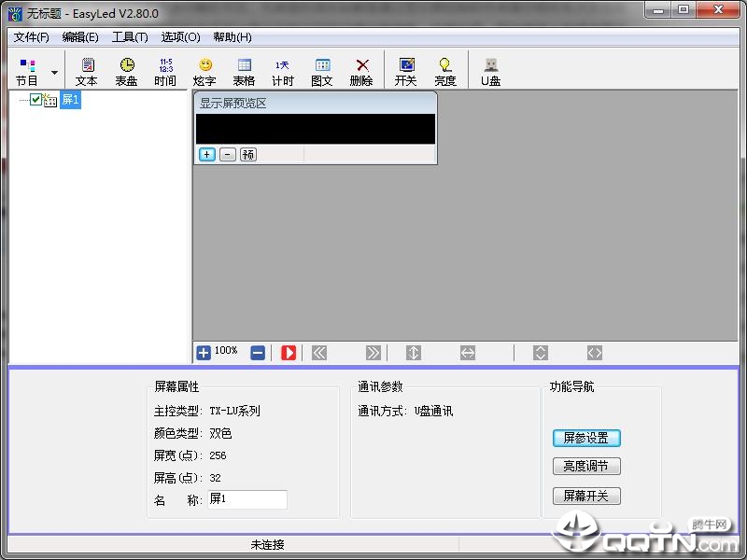The height and width of the screenshot is (560, 747).
Task: Add a 计时 timer item
Action: [x=283, y=72]
